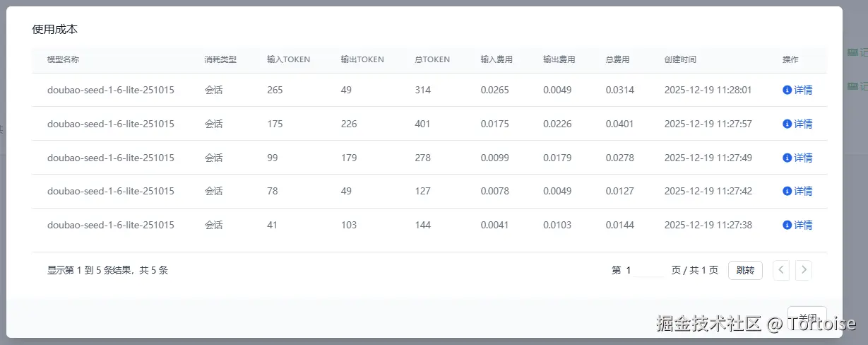Click info icon in 11:28:01 row

point(787,90)
